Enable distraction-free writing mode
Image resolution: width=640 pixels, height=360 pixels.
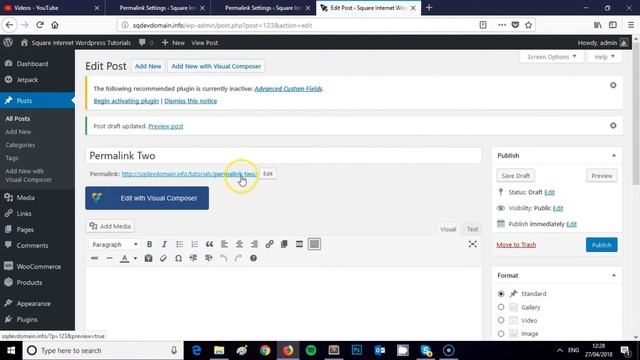pos(473,244)
